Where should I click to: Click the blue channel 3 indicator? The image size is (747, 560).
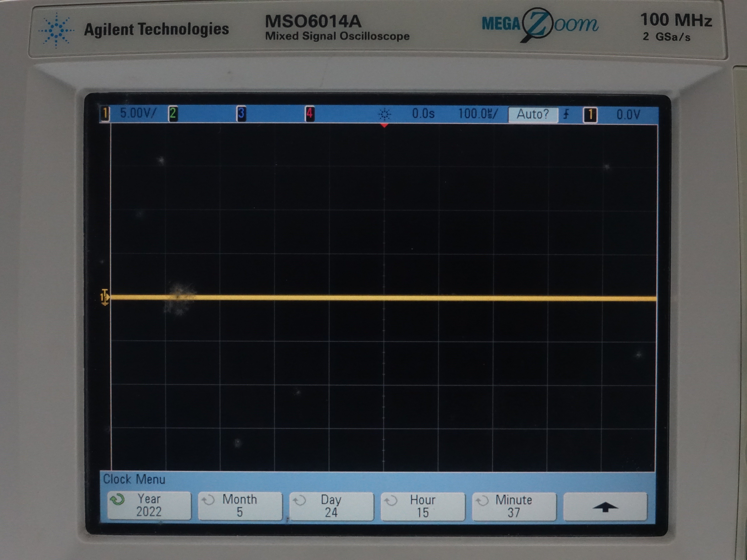(241, 113)
